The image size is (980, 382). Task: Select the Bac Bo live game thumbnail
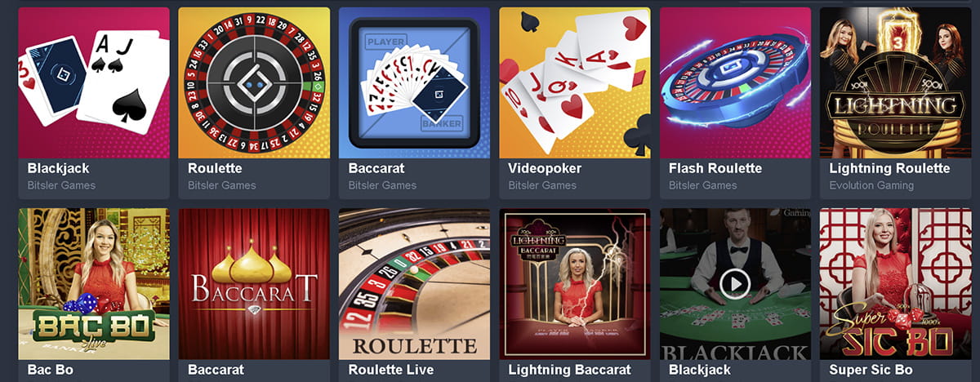point(94,284)
